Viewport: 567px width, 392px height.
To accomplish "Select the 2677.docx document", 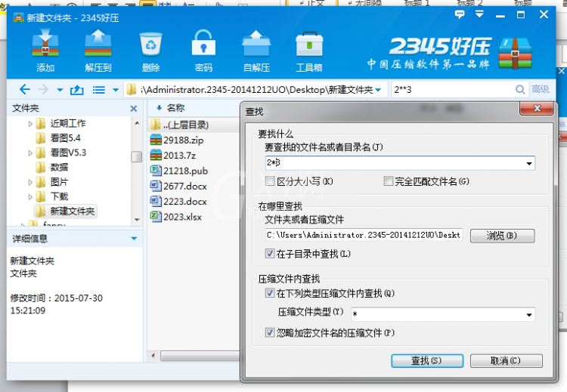I will 178,186.
